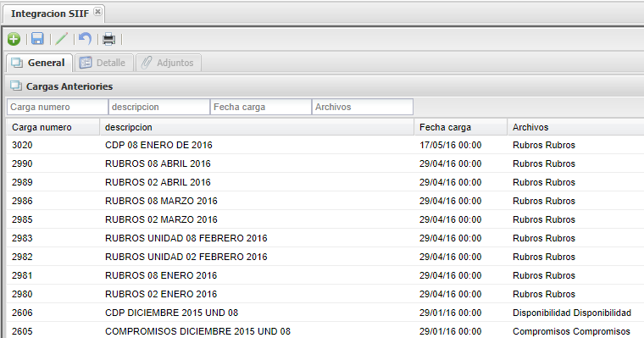Select row with carga numero 2986
644x338 pixels.
coord(325,201)
